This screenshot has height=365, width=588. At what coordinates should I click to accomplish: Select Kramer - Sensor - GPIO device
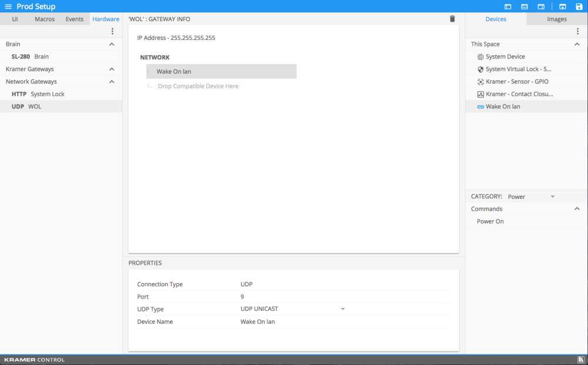(526, 81)
